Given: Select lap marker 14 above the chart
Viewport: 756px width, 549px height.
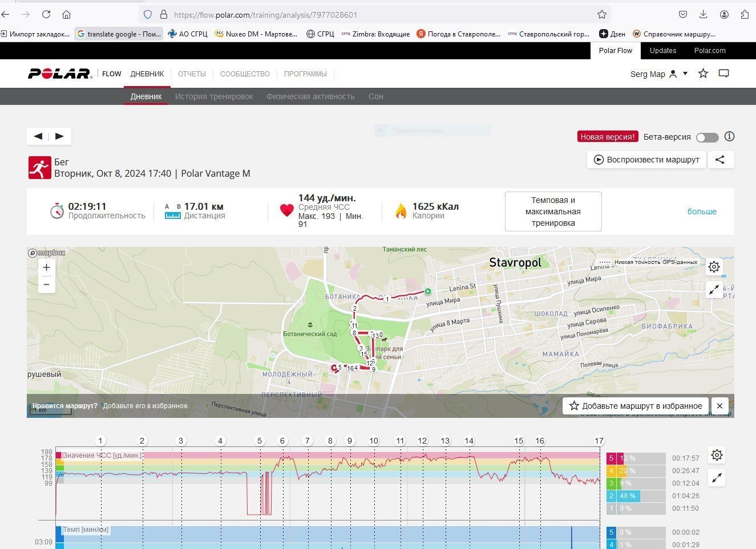Looking at the screenshot, I should tap(469, 441).
